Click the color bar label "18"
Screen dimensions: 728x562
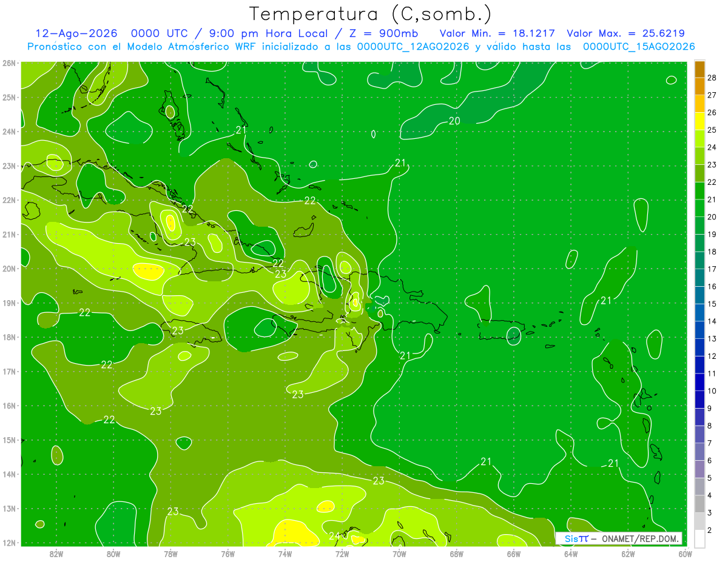point(712,252)
